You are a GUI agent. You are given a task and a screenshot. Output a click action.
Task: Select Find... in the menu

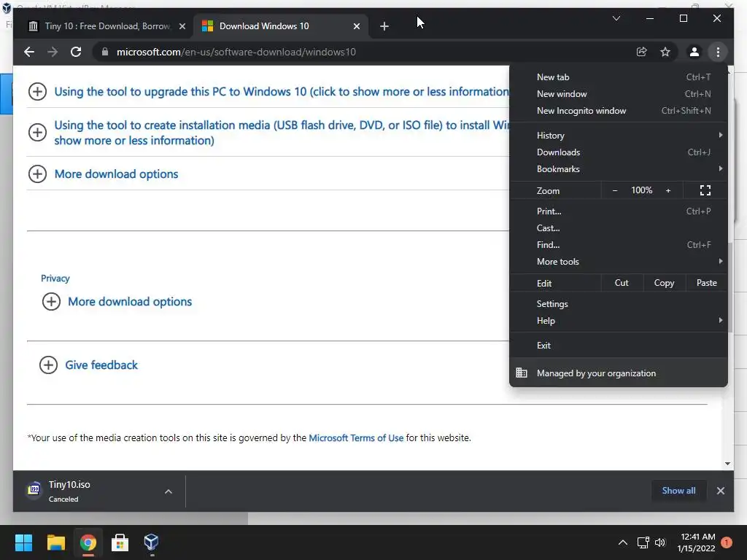coord(619,245)
